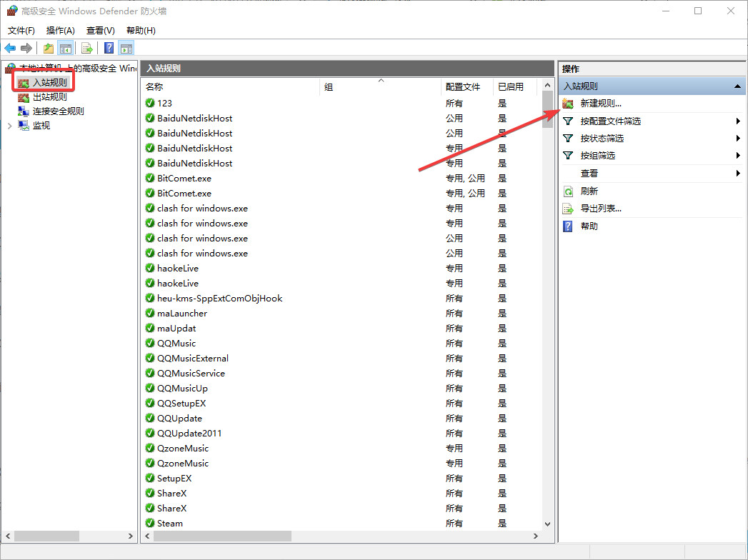Select the SetupEX rule row

pyautogui.click(x=341, y=478)
